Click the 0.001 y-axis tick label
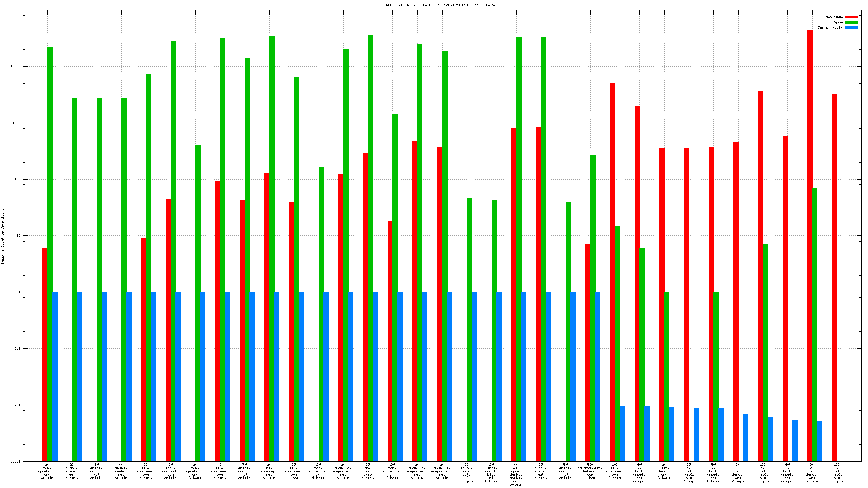This screenshot has height=488, width=868. tap(15, 461)
